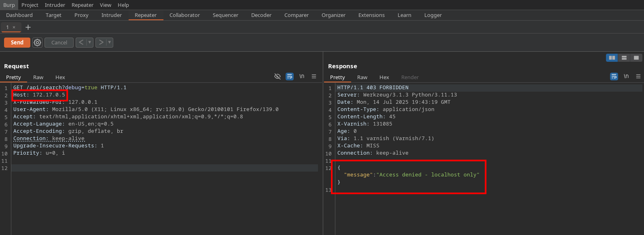Click the Upgrade-Insecure-Requests header line
This screenshot has width=644, height=235.
[59, 146]
